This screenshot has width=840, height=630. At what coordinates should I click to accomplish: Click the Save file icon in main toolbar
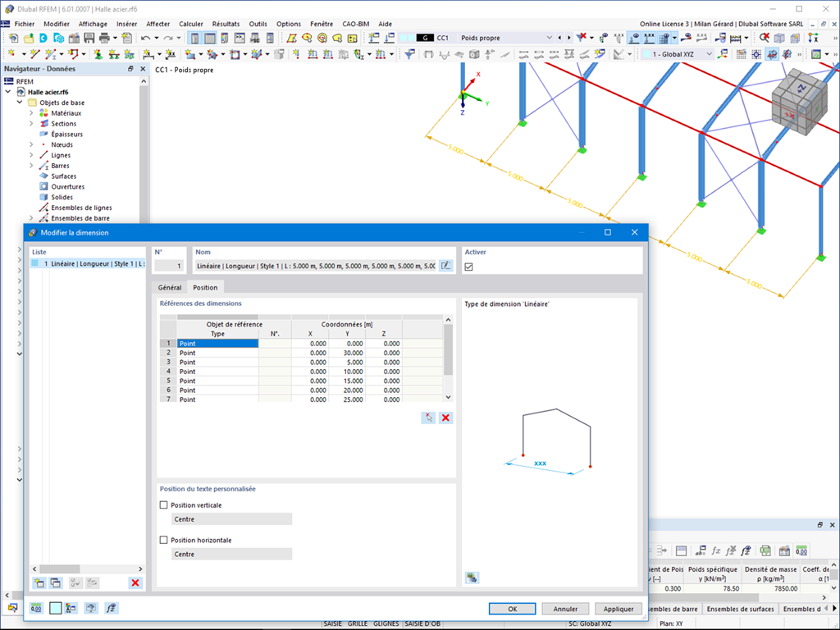point(89,38)
